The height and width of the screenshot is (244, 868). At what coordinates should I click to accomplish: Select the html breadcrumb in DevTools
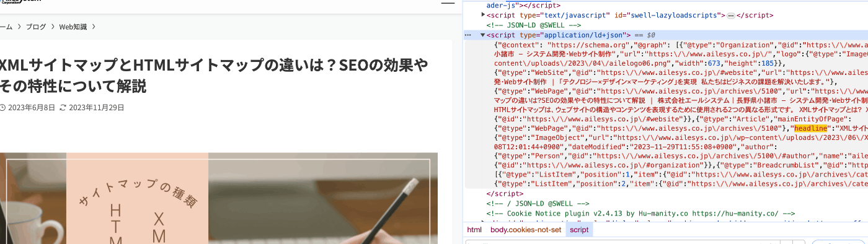coord(474,230)
